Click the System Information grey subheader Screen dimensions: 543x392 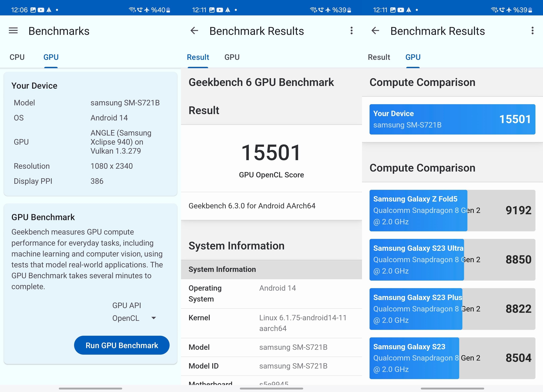click(271, 270)
